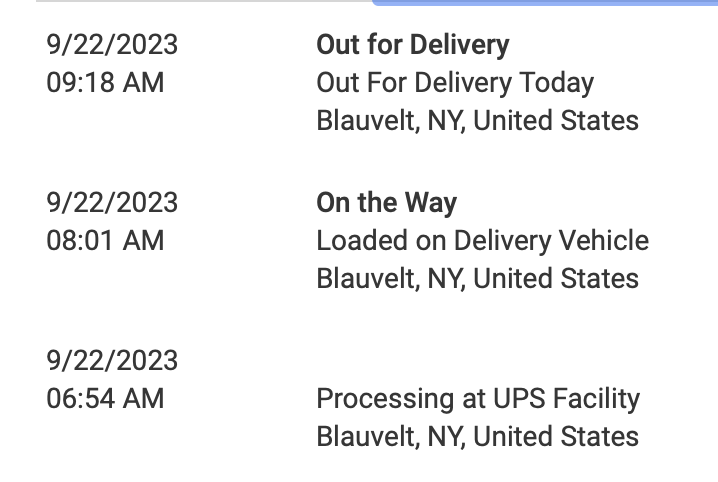The height and width of the screenshot is (482, 718).
Task: Click the Out for Delivery status heading
Action: click(x=413, y=45)
